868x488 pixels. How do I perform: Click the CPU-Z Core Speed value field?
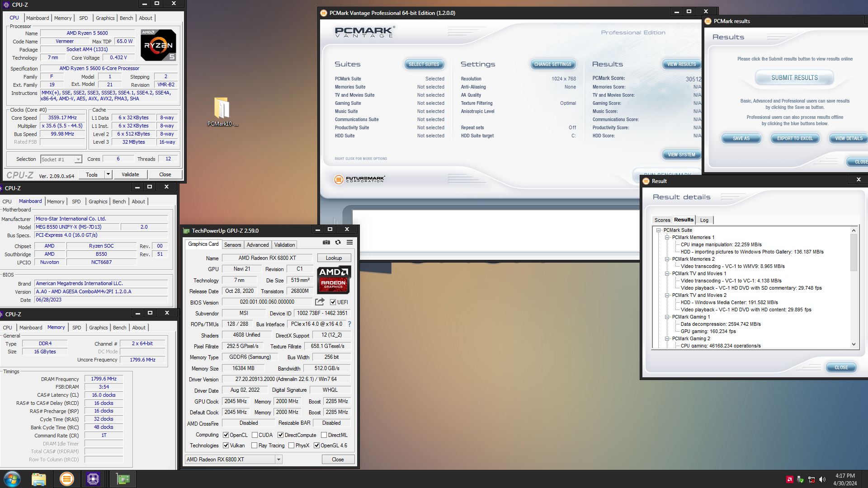(x=63, y=118)
